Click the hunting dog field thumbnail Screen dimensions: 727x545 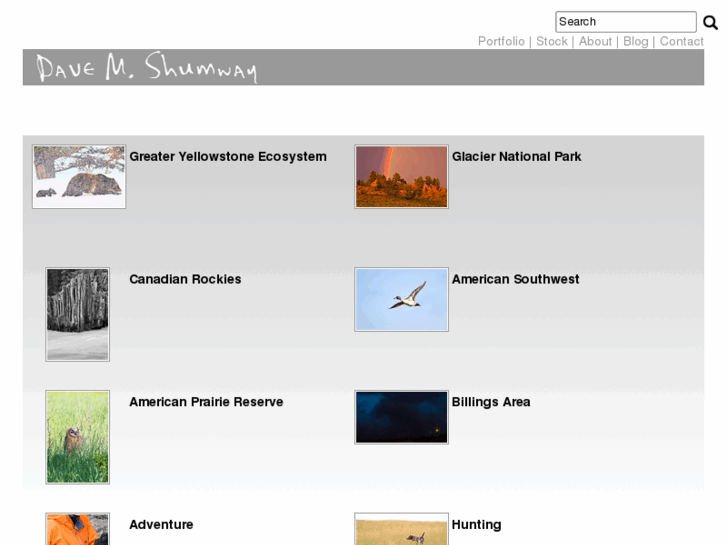[402, 529]
